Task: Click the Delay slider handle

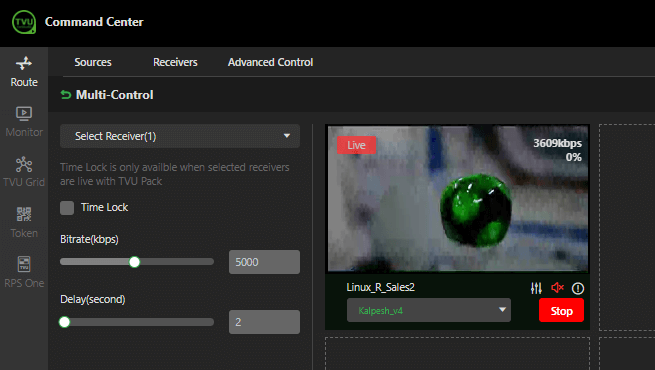Action: pos(64,322)
